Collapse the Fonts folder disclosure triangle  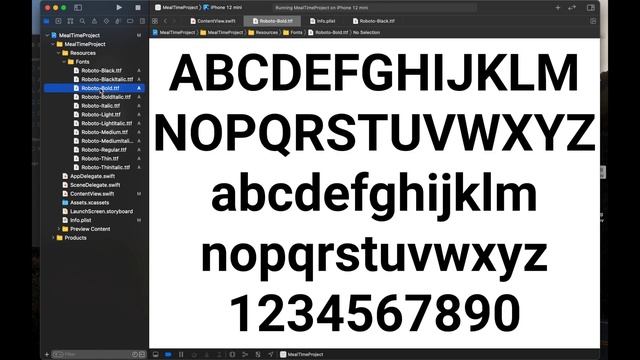[x=64, y=62]
